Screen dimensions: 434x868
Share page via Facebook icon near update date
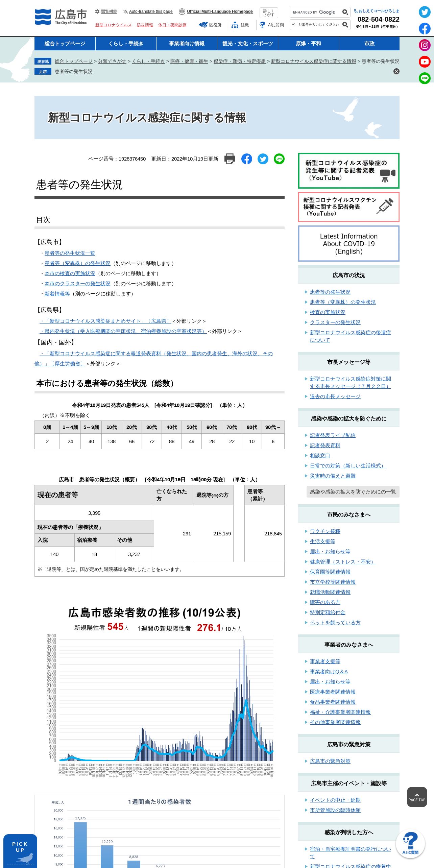pos(247,159)
